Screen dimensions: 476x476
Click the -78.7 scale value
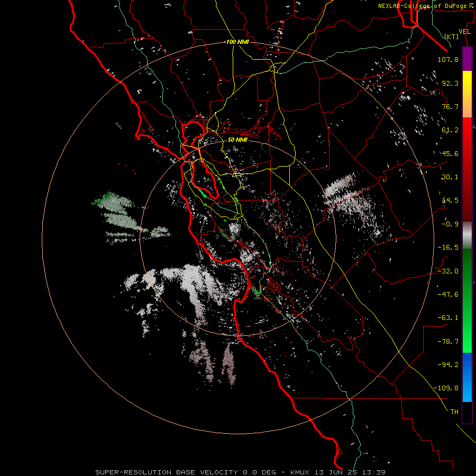click(448, 342)
